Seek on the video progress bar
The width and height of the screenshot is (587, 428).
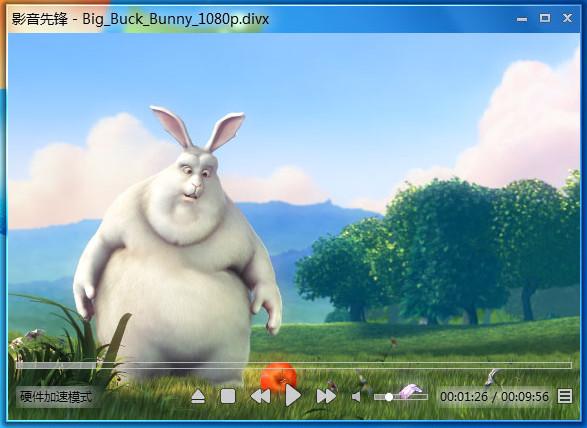pos(294,365)
